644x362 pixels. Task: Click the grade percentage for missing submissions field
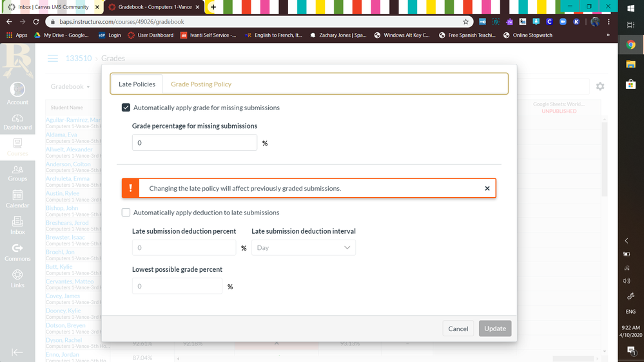pyautogui.click(x=194, y=143)
